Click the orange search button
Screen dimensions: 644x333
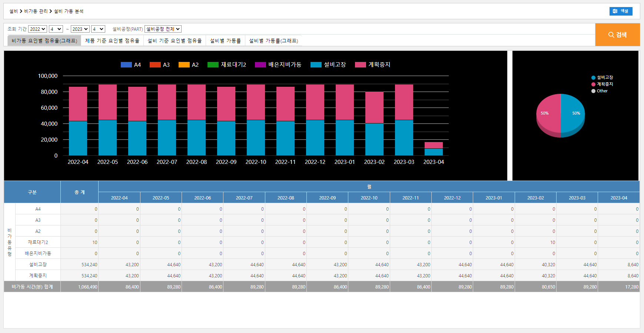[617, 34]
